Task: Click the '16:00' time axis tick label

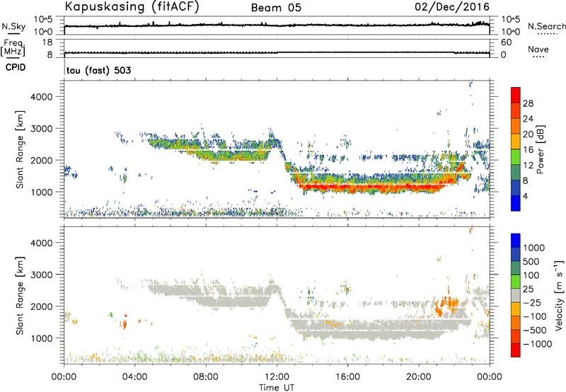Action: [x=347, y=377]
